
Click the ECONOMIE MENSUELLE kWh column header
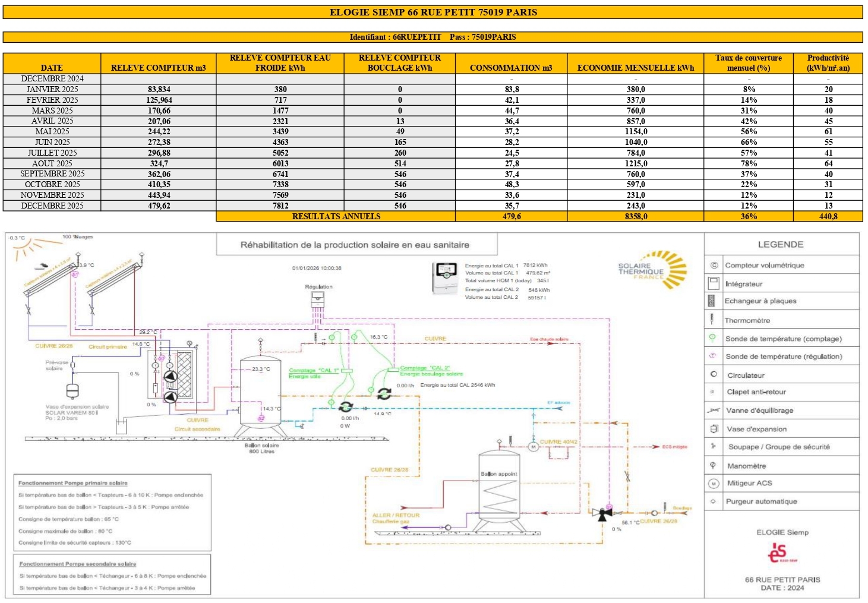click(635, 68)
